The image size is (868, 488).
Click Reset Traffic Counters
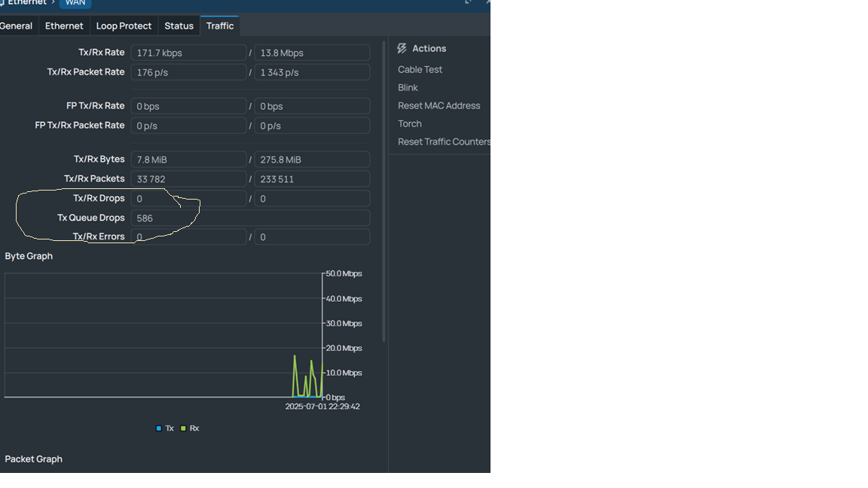(x=444, y=142)
